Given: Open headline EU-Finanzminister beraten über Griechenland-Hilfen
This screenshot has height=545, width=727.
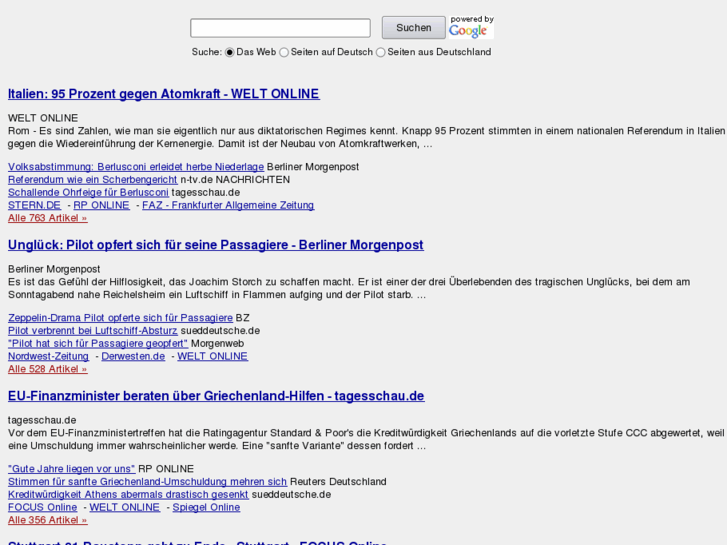Looking at the screenshot, I should (216, 396).
